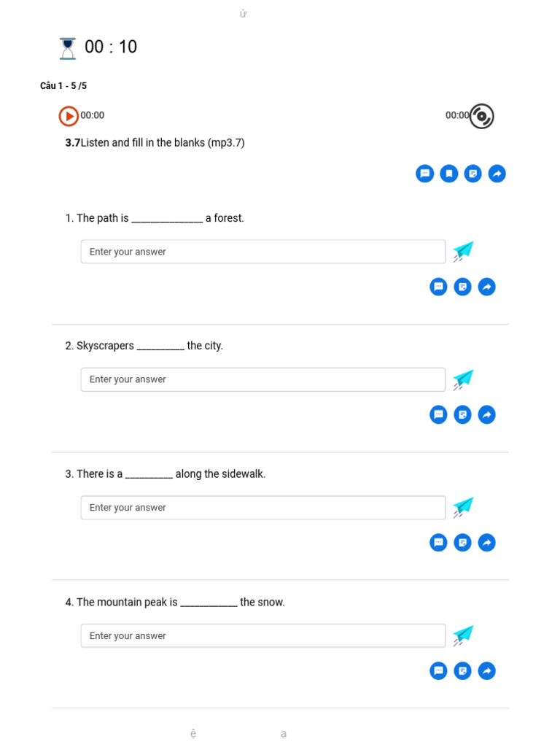Click the audio disc icon
The width and height of the screenshot is (560, 747).
click(481, 116)
